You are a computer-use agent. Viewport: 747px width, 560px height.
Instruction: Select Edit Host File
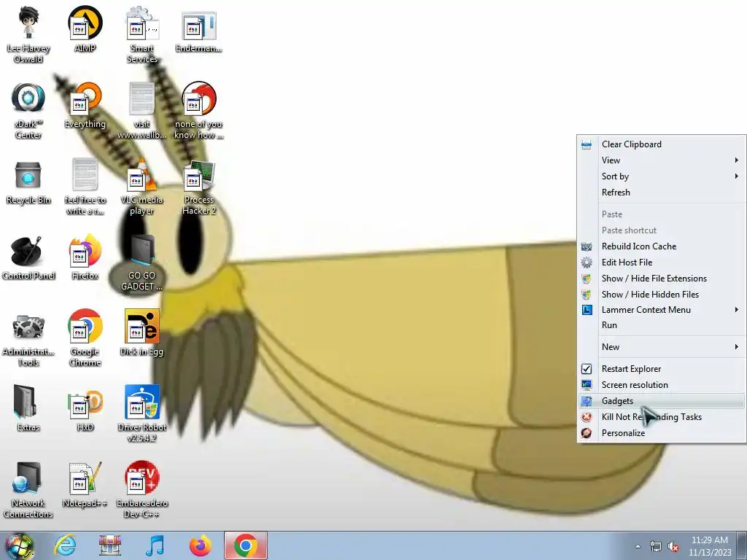[661, 262]
